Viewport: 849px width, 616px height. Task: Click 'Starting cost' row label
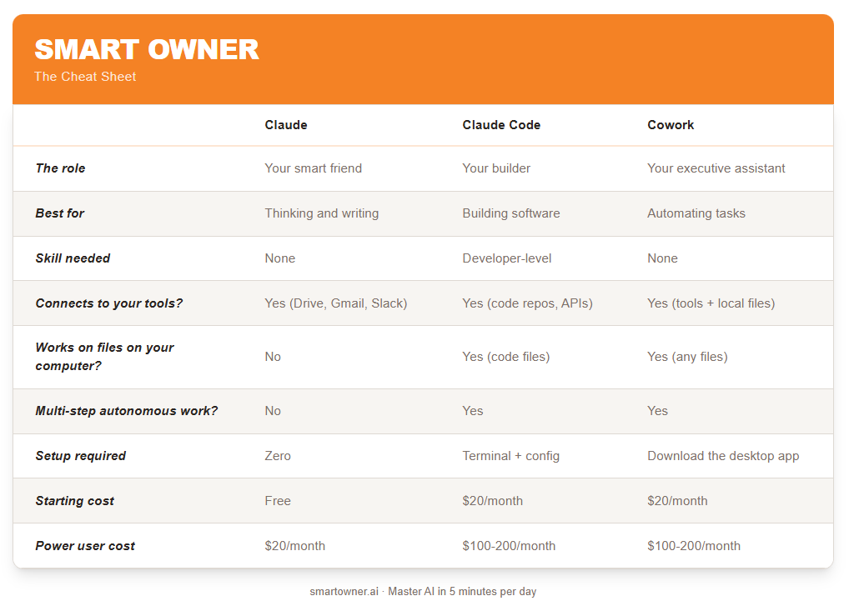click(75, 501)
